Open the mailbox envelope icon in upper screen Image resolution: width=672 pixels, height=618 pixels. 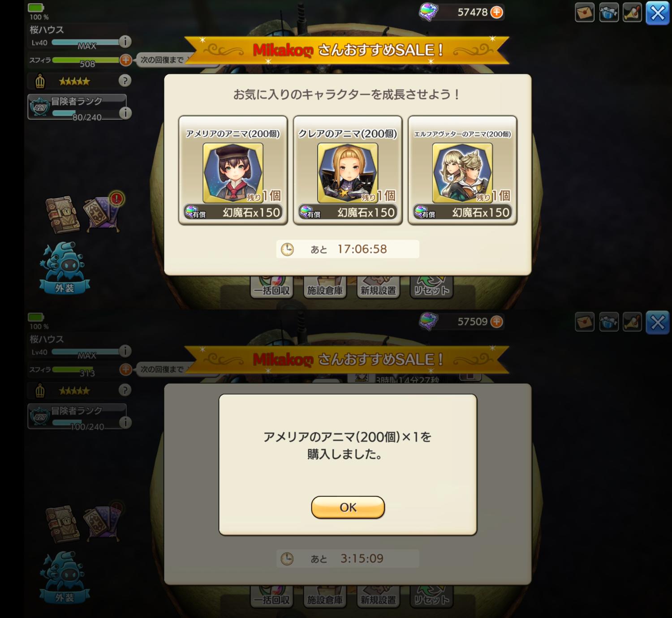coord(585,13)
